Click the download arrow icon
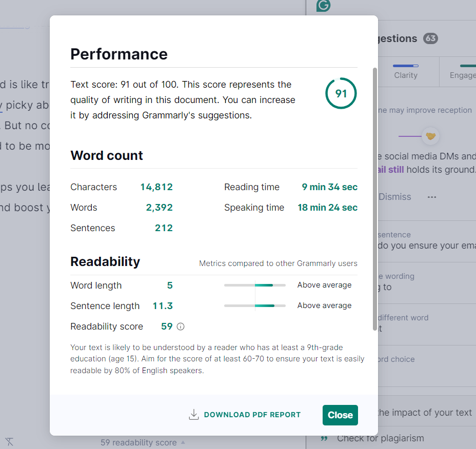This screenshot has width=476, height=449. 194,415
